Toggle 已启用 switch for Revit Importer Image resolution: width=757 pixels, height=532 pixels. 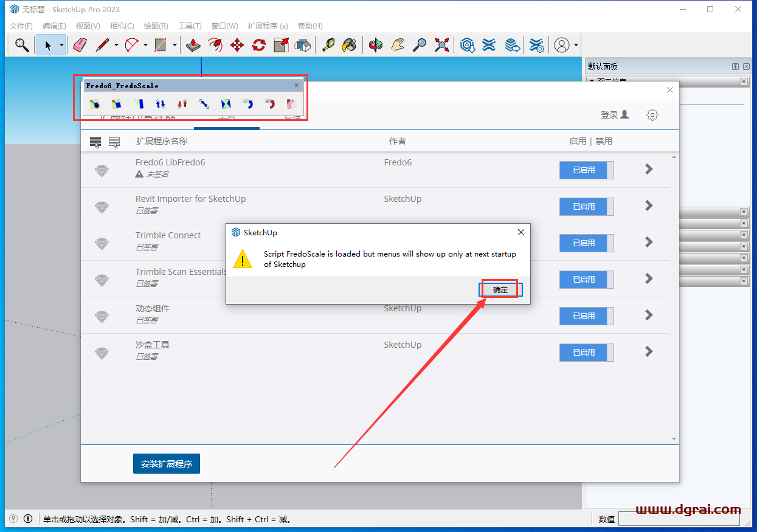point(587,207)
